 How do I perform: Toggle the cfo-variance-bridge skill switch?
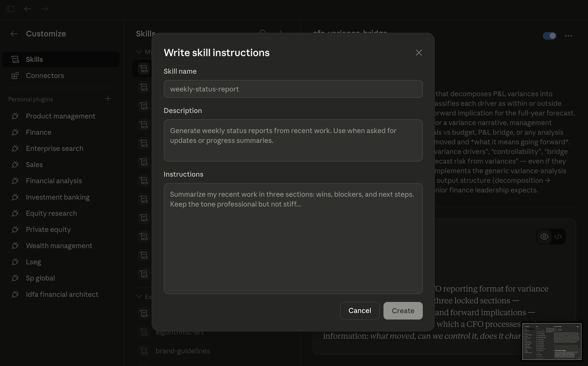(x=550, y=36)
